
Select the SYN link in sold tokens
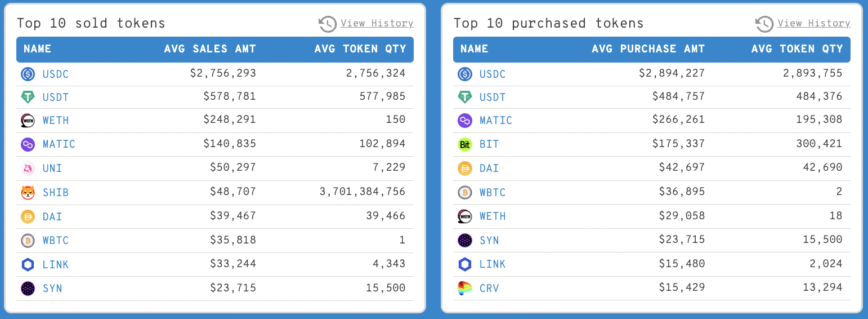coord(52,289)
